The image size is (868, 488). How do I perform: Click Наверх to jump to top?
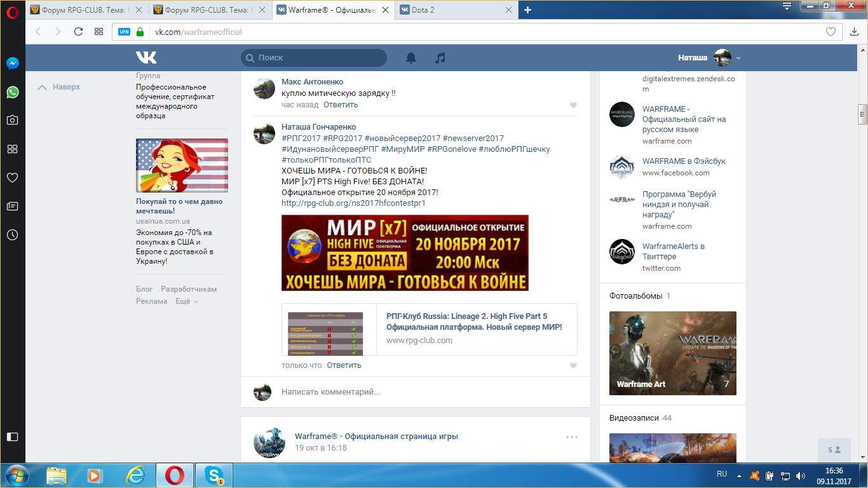tap(59, 87)
